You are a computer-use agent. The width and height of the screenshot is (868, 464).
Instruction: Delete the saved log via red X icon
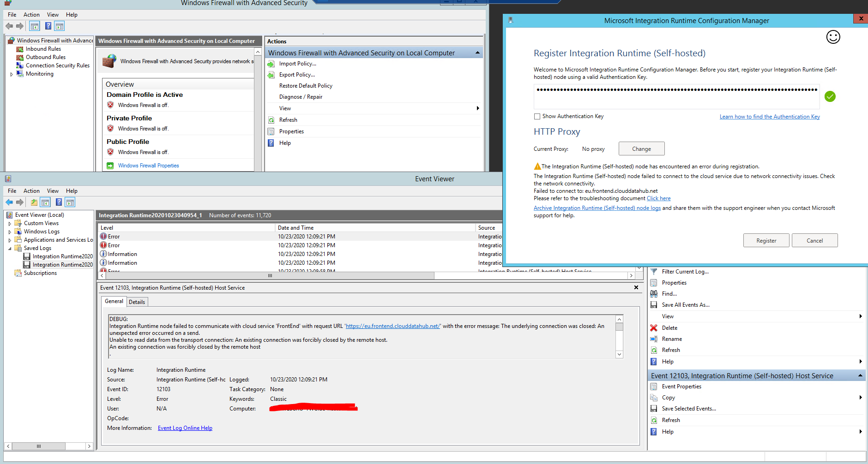(x=654, y=328)
